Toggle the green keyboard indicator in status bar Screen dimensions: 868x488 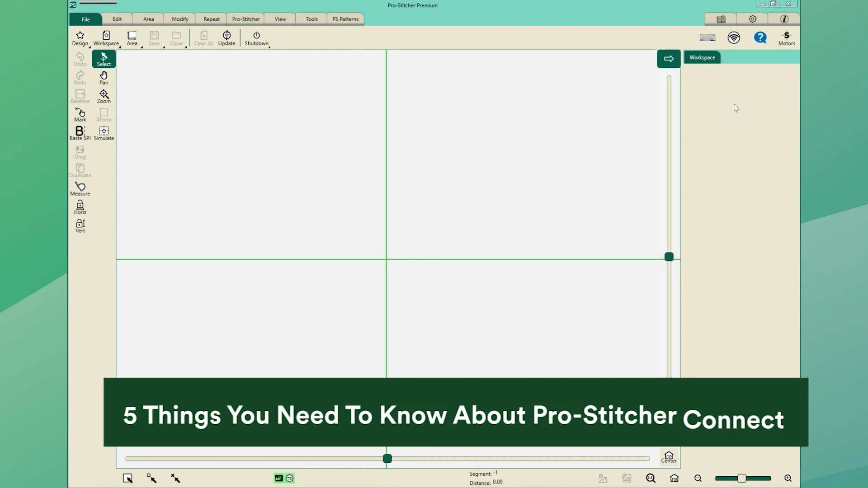pos(278,478)
